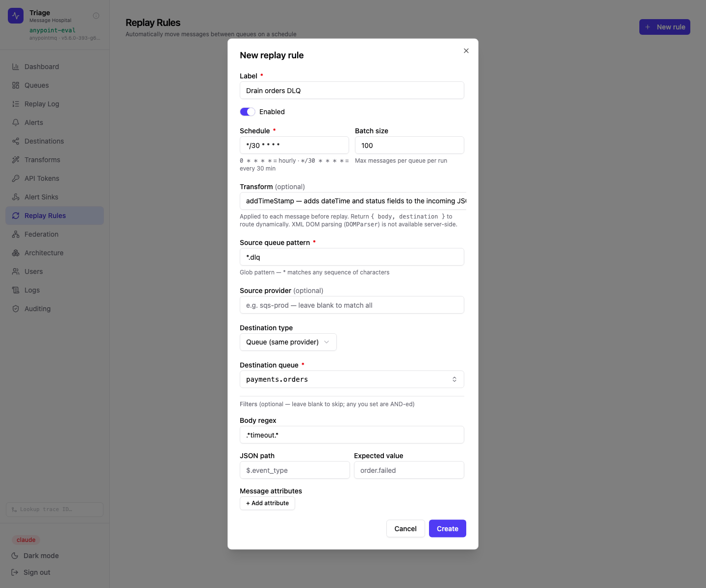The width and height of the screenshot is (706, 588).
Task: Click the info icon next to Triage
Action: coord(96,16)
